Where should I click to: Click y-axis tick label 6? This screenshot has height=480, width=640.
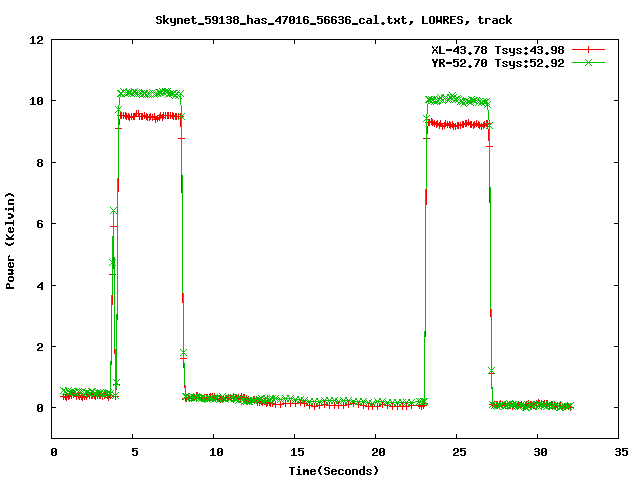40,224
